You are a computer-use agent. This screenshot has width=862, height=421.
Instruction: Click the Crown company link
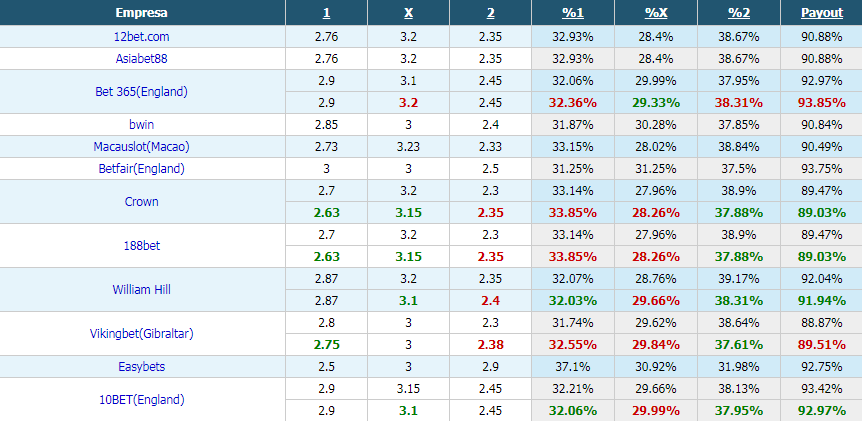(x=142, y=202)
